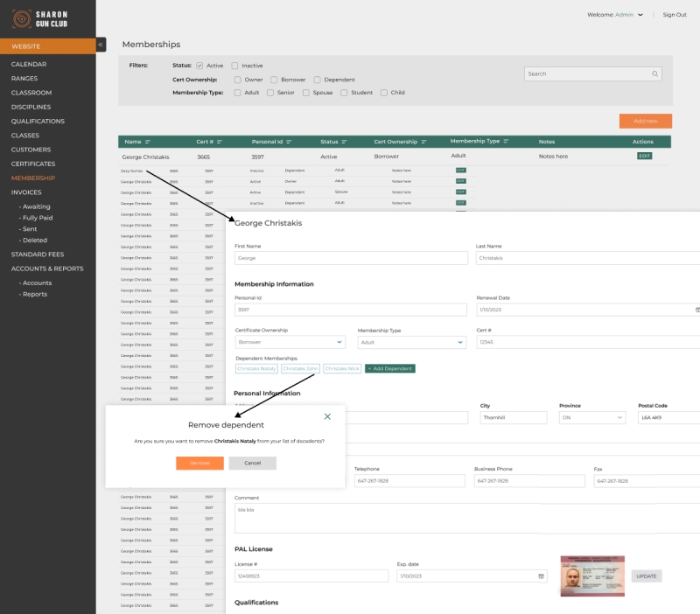Select Sent under Invoices in the sidebar
The width and height of the screenshot is (700, 614).
31,229
